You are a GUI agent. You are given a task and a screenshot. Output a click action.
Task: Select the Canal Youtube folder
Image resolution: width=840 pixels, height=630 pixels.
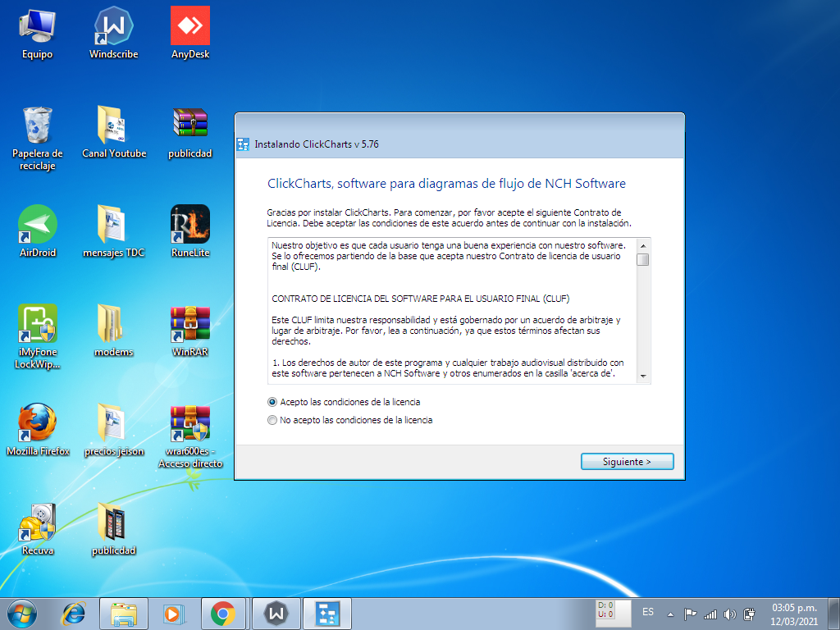[113, 132]
